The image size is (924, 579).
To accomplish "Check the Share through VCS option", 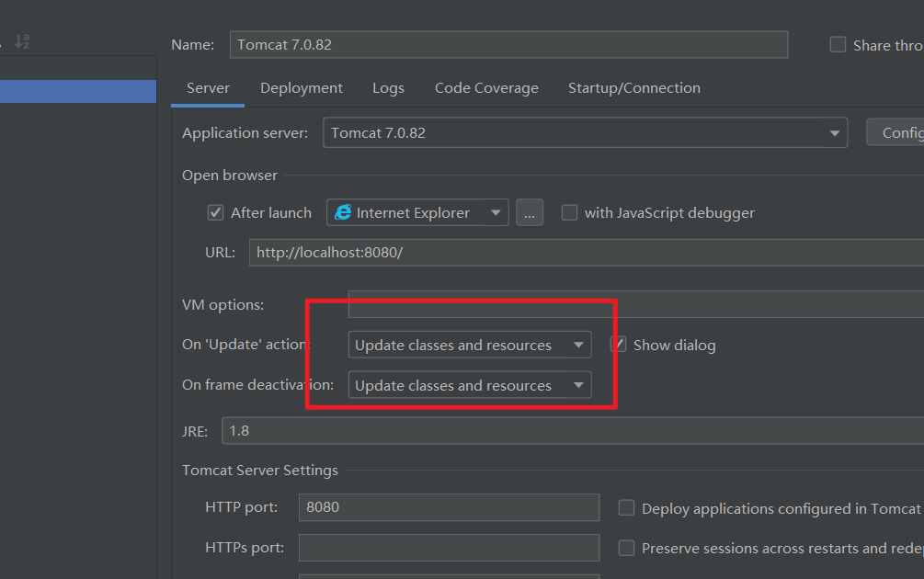I will [838, 45].
